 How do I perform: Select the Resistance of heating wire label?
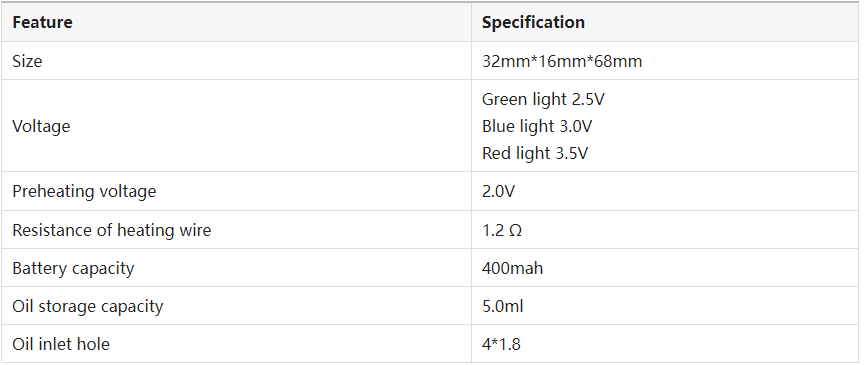(112, 230)
